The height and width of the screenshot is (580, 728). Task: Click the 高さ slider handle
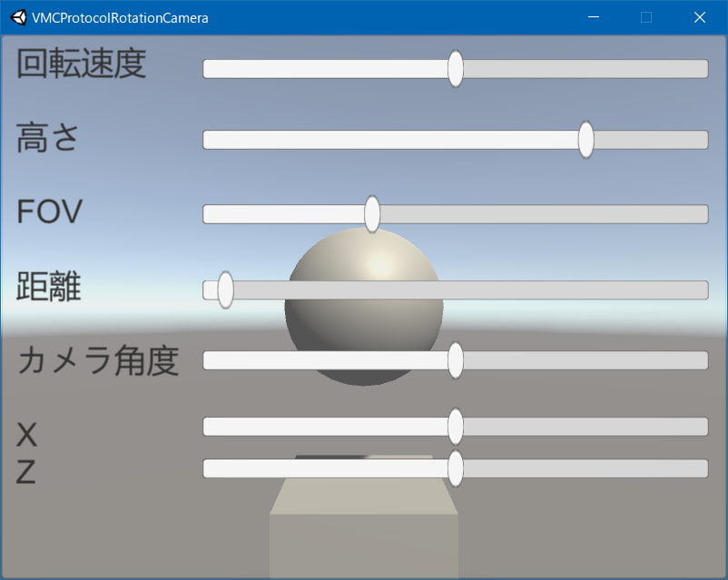coord(585,141)
